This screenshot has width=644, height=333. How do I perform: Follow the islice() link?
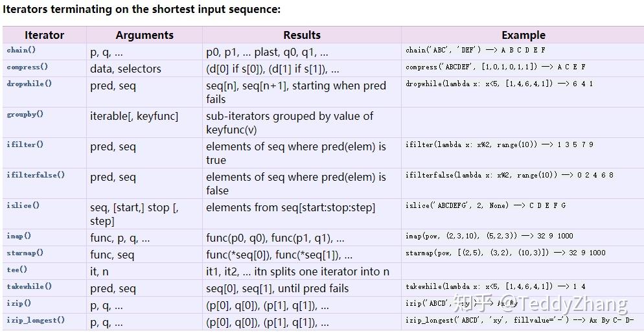pos(23,205)
